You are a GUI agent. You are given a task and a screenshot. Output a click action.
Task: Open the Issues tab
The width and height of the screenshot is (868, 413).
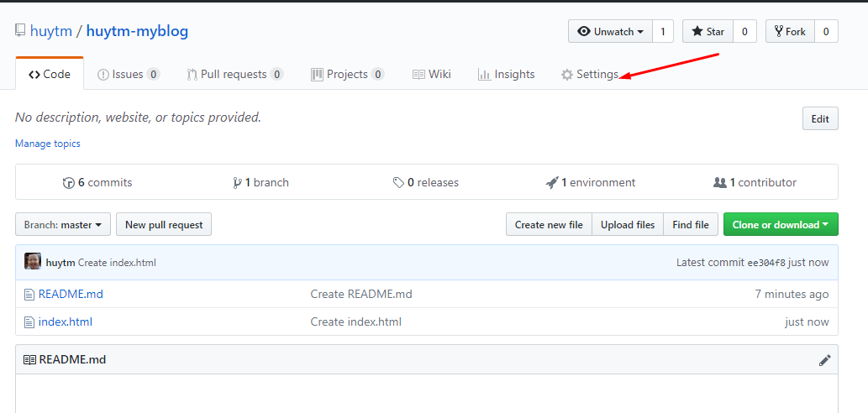[129, 74]
